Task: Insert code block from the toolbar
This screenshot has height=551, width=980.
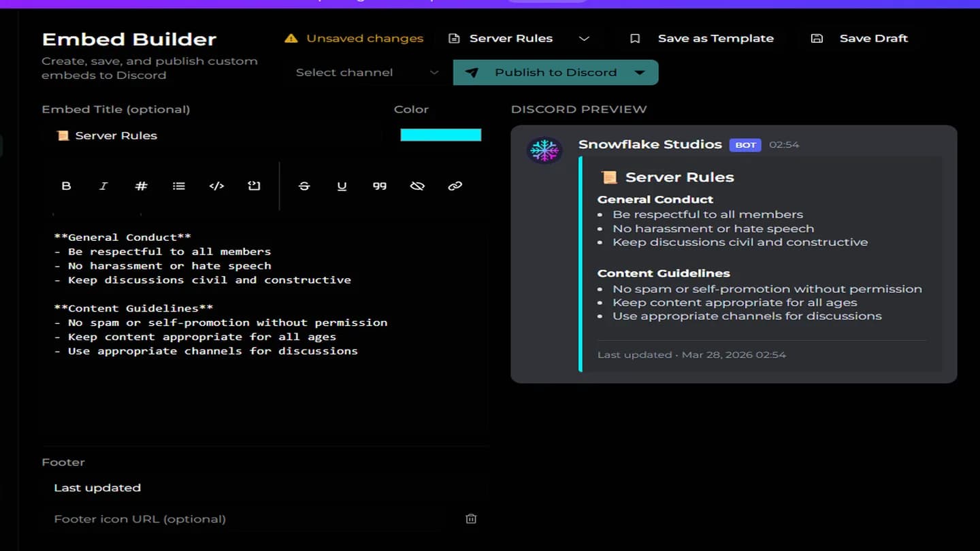Action: (254, 186)
